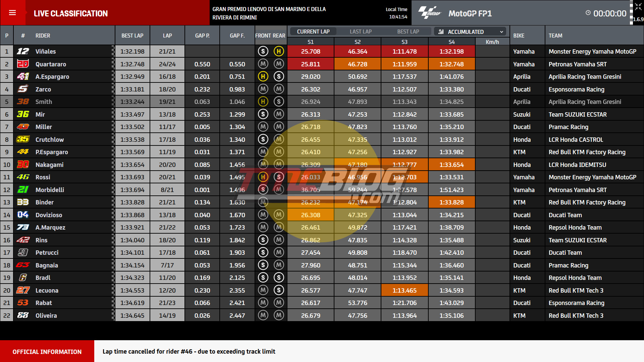644x362 pixels.
Task: Switch to Best Lap tab
Action: [408, 32]
